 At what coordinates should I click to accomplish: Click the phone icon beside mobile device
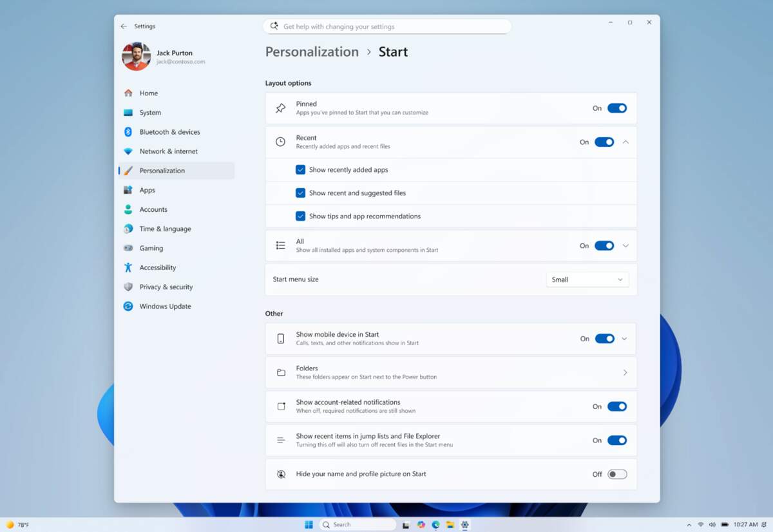[x=280, y=339]
